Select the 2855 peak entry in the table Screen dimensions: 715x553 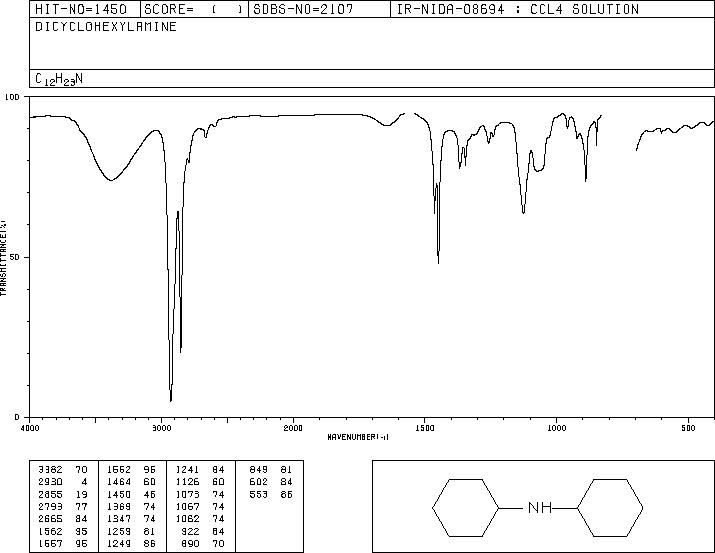(x=63, y=494)
